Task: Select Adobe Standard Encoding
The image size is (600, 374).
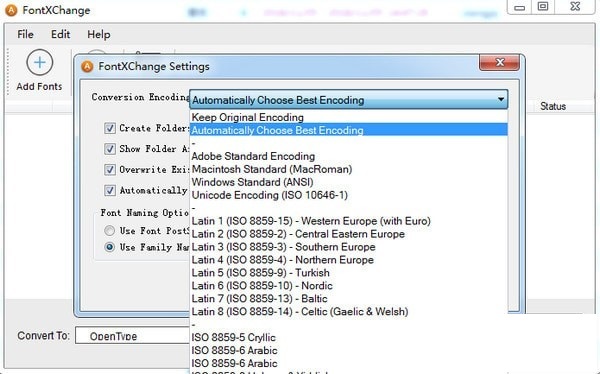Action: (349, 156)
